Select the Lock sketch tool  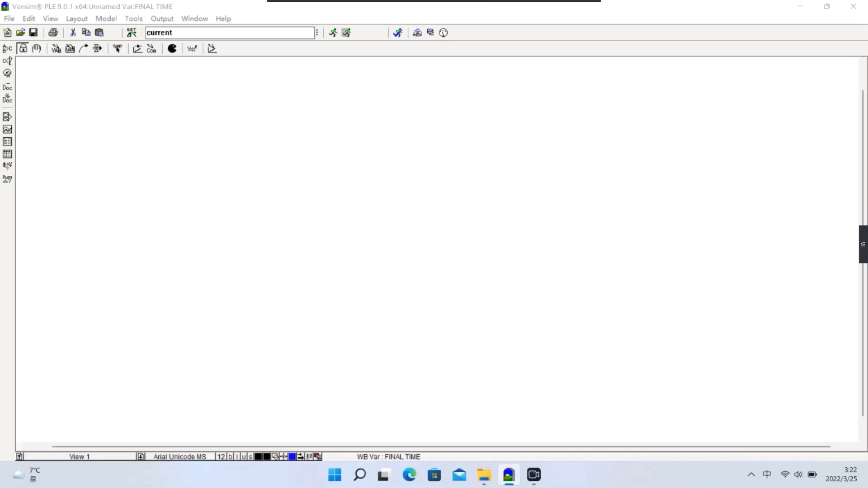tap(23, 48)
